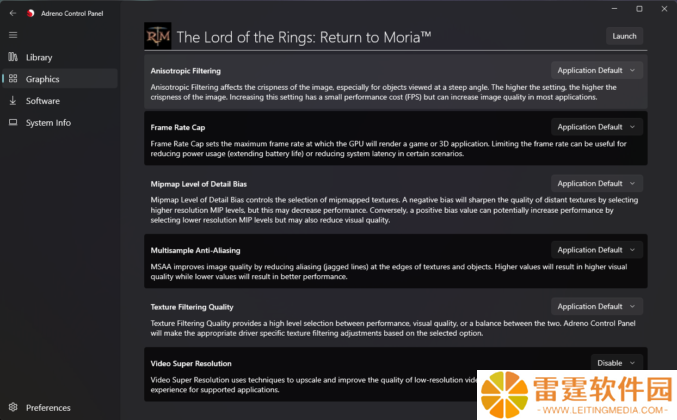This screenshot has width=677, height=420.
Task: Click the Graphics grid icon
Action: click(13, 79)
